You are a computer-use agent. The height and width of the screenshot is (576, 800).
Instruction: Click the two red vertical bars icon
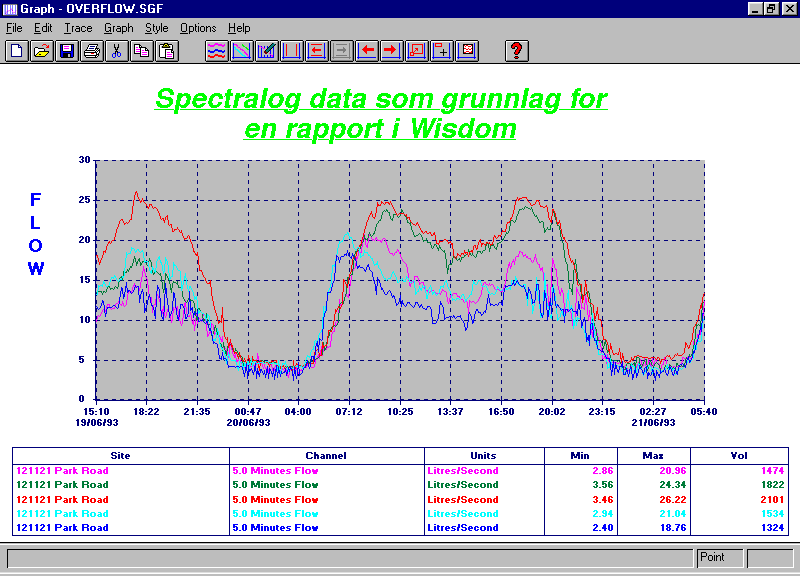(x=292, y=51)
